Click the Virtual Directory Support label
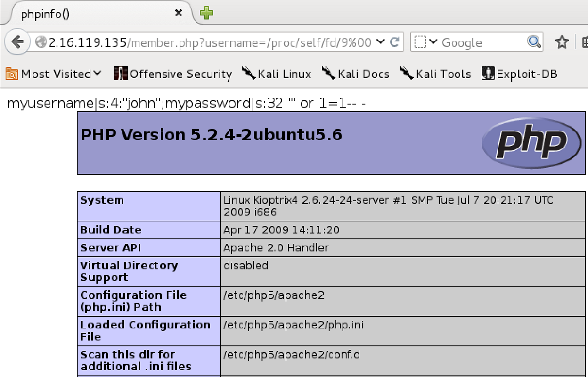 (x=129, y=271)
